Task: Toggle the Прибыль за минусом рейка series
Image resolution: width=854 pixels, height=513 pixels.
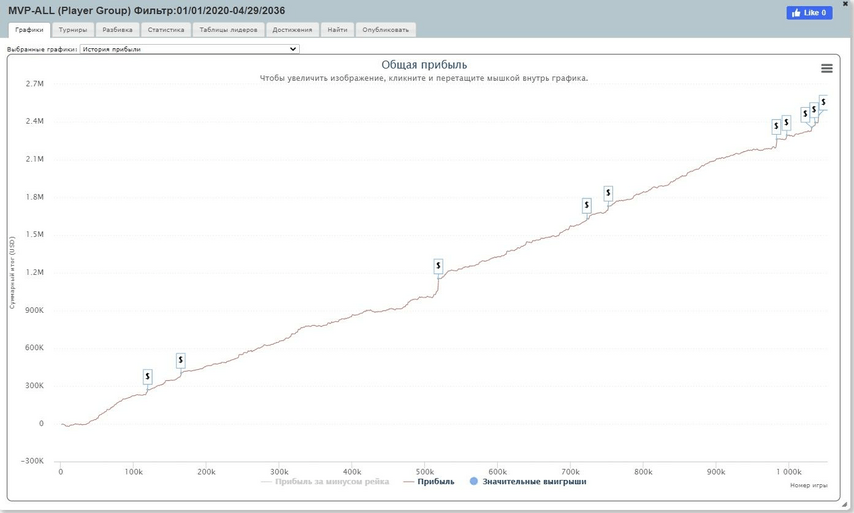Action: (x=326, y=481)
